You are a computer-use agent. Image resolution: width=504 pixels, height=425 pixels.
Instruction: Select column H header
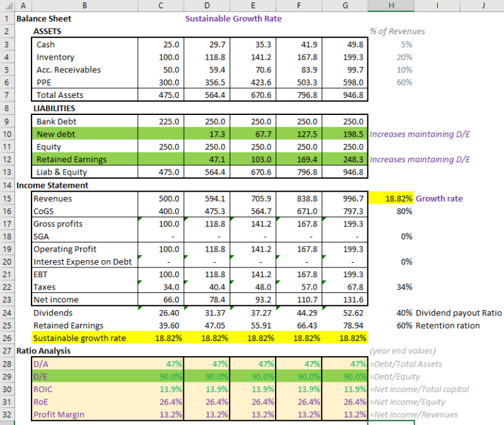click(391, 5)
